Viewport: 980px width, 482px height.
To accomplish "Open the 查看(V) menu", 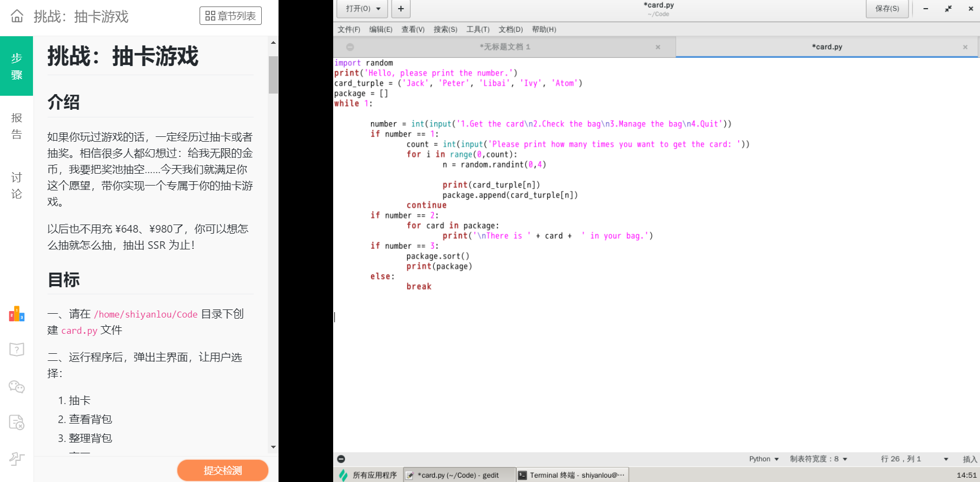I will 413,29.
